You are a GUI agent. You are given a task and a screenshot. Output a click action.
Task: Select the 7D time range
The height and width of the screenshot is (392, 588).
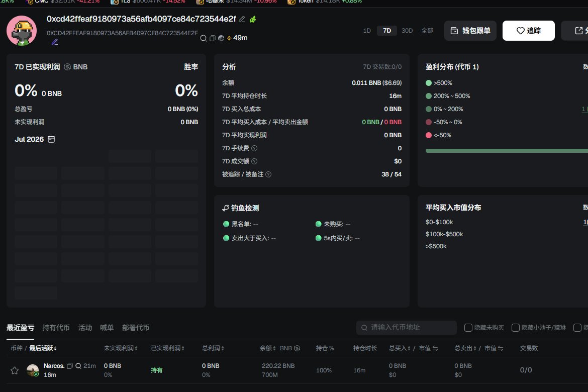pyautogui.click(x=387, y=30)
